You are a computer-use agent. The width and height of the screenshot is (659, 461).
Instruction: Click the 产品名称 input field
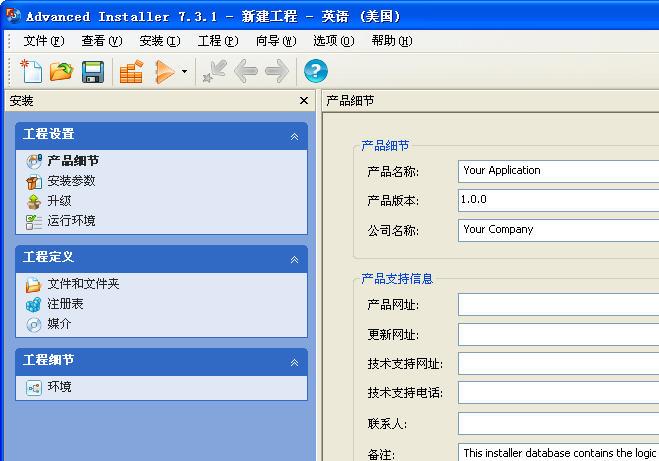click(557, 171)
